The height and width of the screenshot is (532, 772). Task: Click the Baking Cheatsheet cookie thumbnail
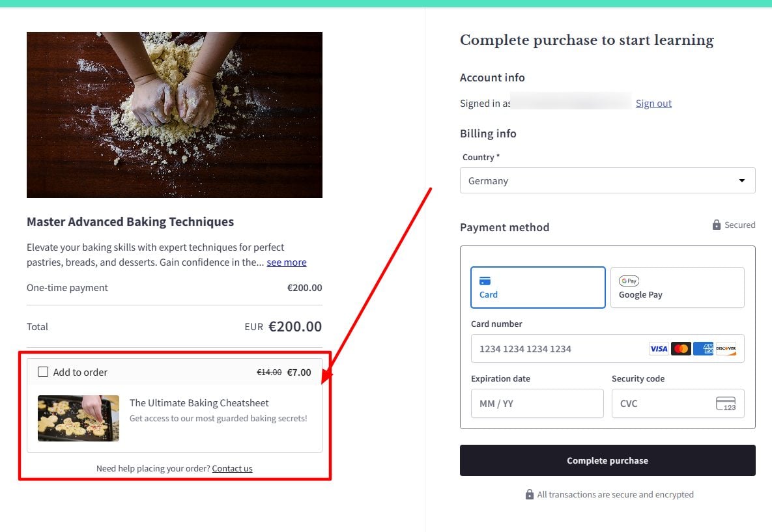pos(78,418)
